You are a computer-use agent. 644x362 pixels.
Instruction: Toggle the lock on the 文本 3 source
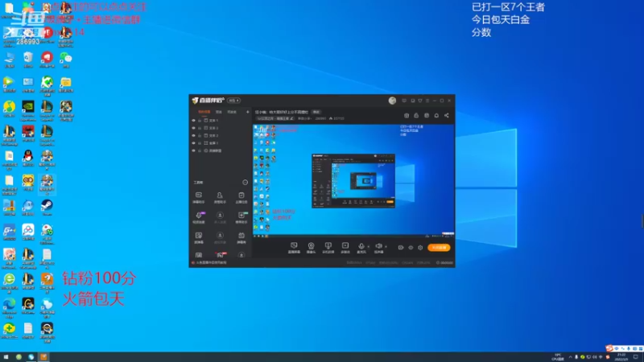click(200, 128)
